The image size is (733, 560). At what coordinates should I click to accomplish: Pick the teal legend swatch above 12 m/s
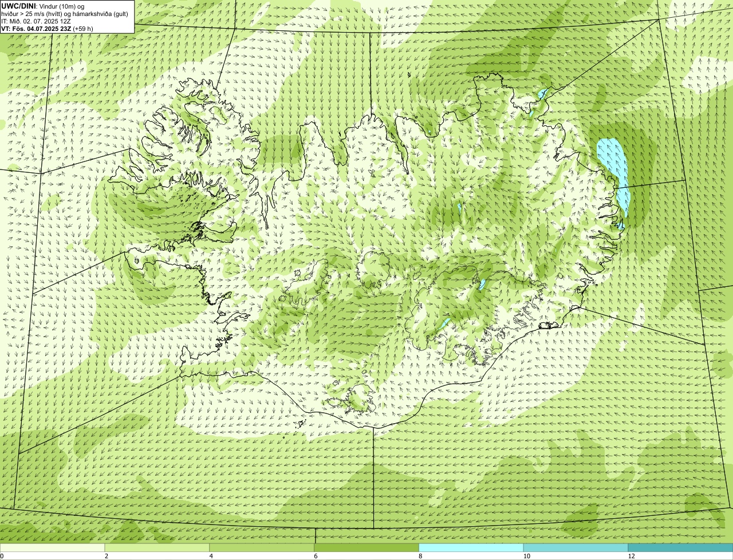[680, 548]
